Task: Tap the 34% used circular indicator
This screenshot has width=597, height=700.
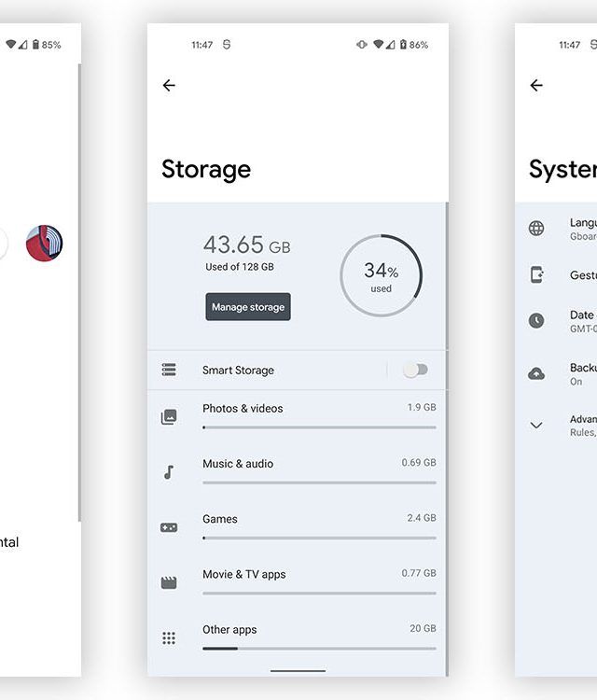Action: [x=381, y=276]
